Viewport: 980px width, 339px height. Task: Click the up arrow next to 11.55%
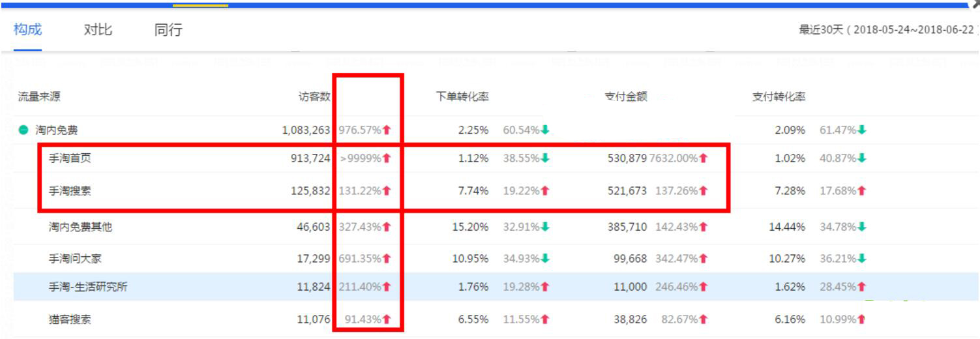(545, 319)
